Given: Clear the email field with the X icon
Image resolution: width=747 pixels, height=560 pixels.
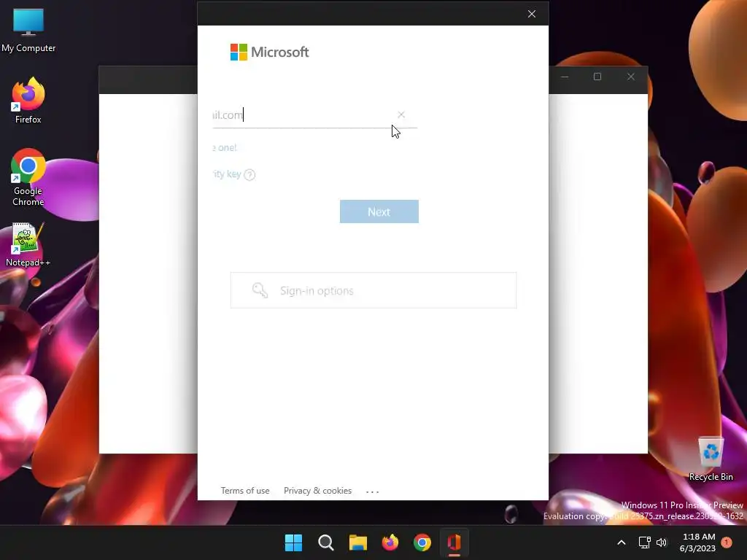Looking at the screenshot, I should point(401,114).
